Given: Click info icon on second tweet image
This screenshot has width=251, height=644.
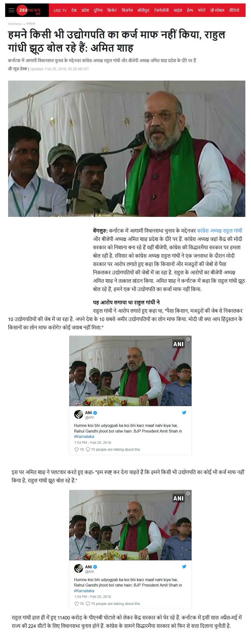Looking at the screenshot, I should point(188,493).
